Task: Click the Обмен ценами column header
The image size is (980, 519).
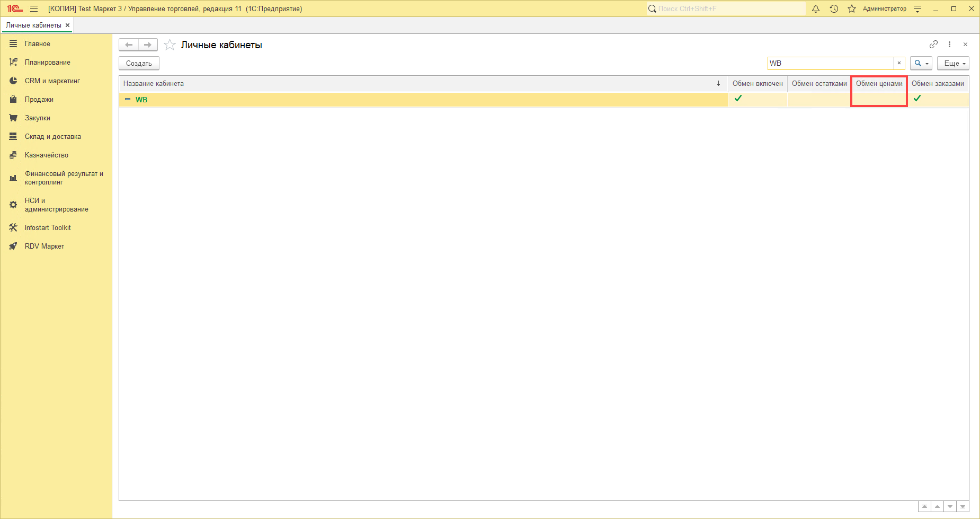Action: pos(879,84)
